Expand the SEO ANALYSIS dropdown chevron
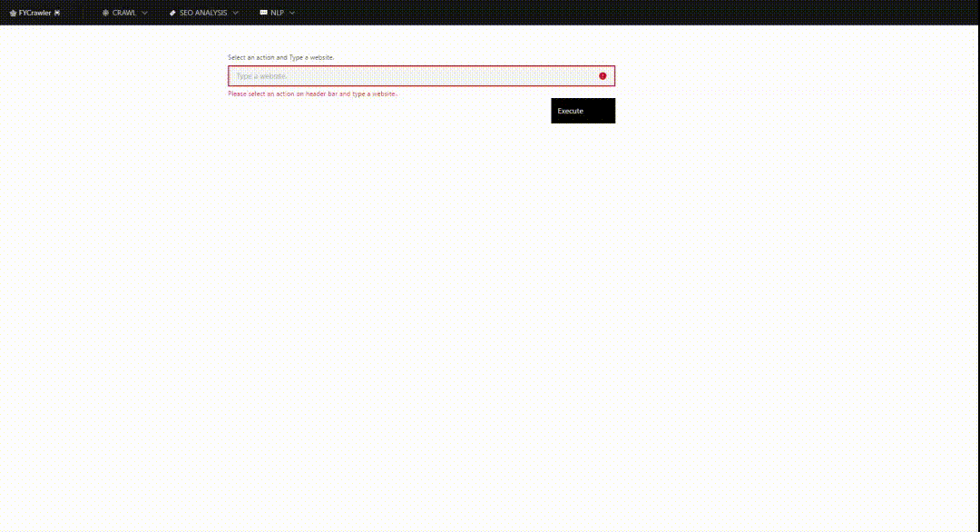 coord(236,13)
